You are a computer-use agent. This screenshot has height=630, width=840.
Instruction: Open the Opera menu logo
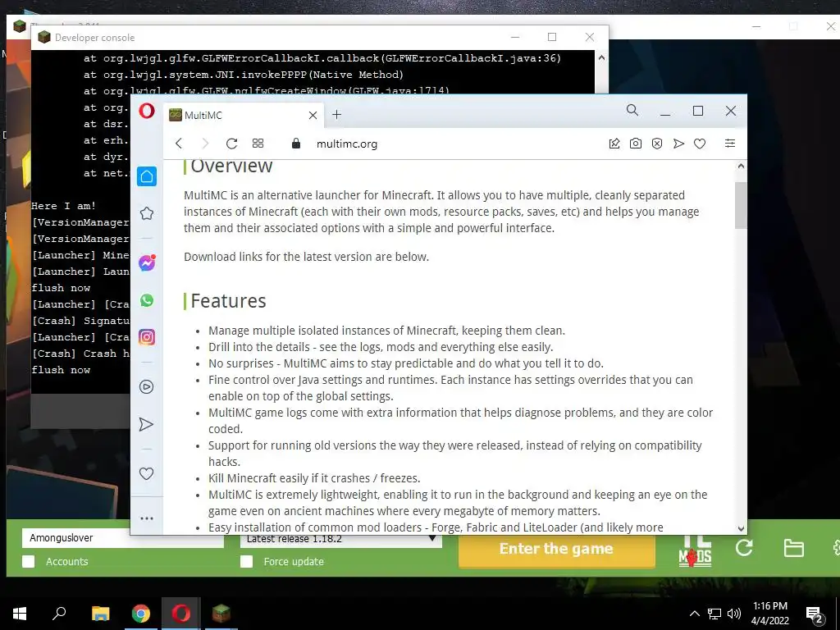point(147,111)
